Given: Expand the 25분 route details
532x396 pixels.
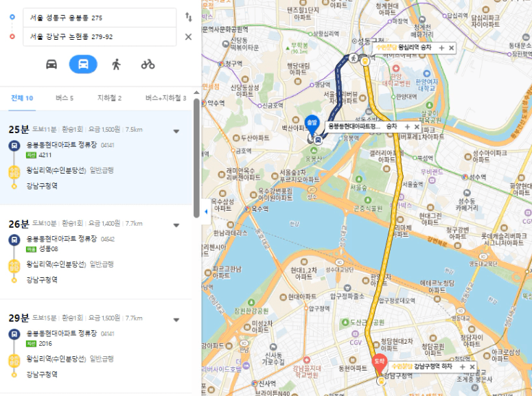Looking at the screenshot, I should pyautogui.click(x=176, y=131).
